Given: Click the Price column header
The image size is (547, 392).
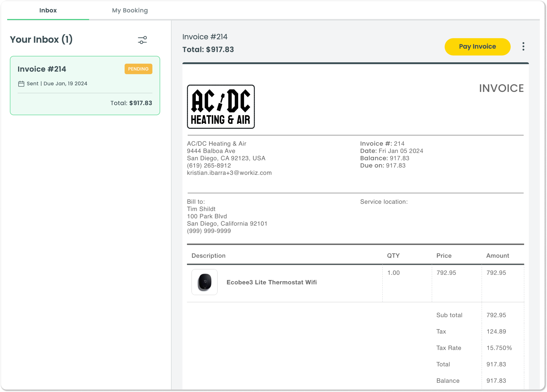Looking at the screenshot, I should 444,256.
